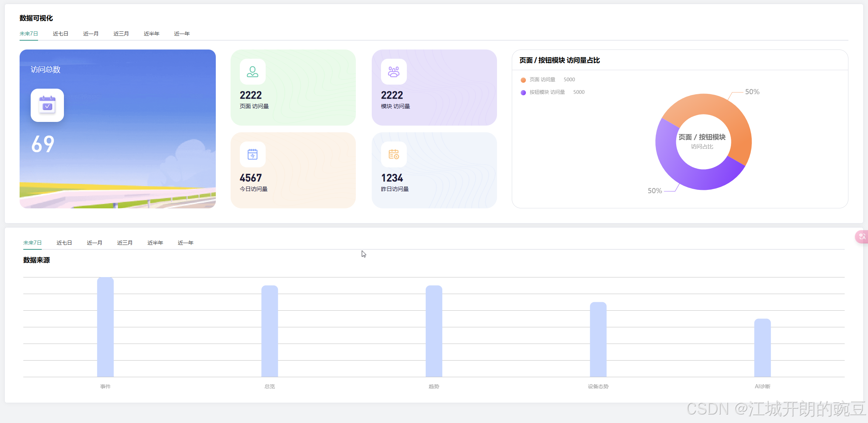
Task: Switch to lower 近半年 tab
Action: (x=155, y=243)
